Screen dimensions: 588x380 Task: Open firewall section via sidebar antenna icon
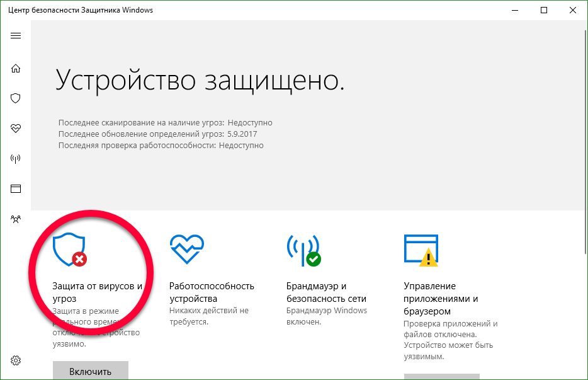pos(16,159)
